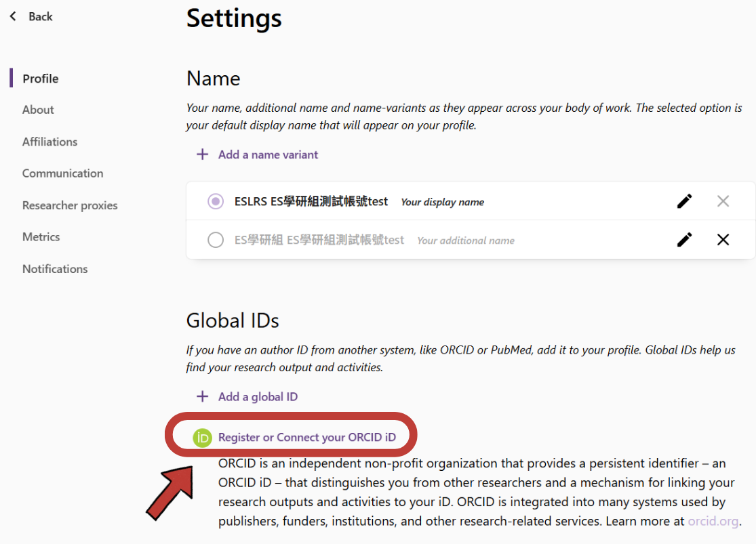Edit the ESLRS display name with the pencil

point(685,201)
